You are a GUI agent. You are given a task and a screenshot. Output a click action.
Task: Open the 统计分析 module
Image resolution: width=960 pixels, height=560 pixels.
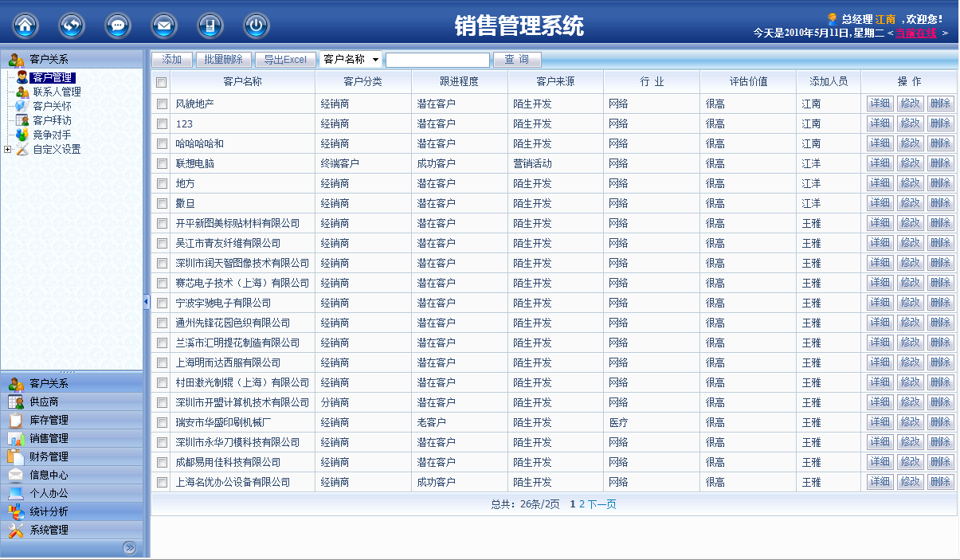tap(49, 511)
